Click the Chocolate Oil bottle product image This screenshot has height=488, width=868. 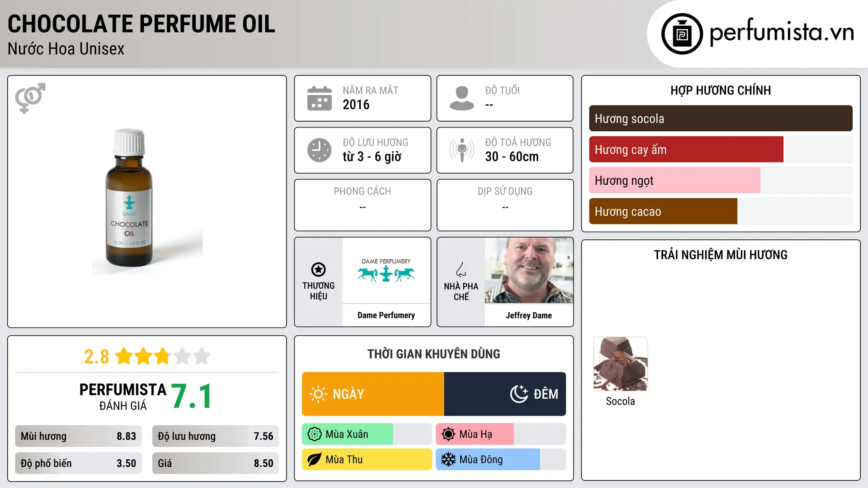tap(130, 198)
